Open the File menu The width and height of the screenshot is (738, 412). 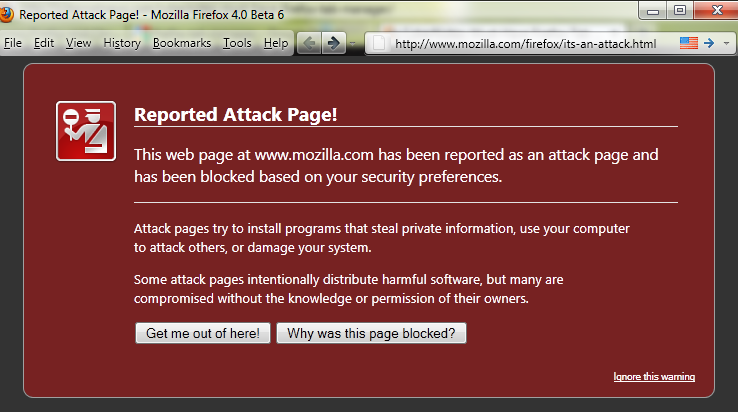click(x=13, y=43)
